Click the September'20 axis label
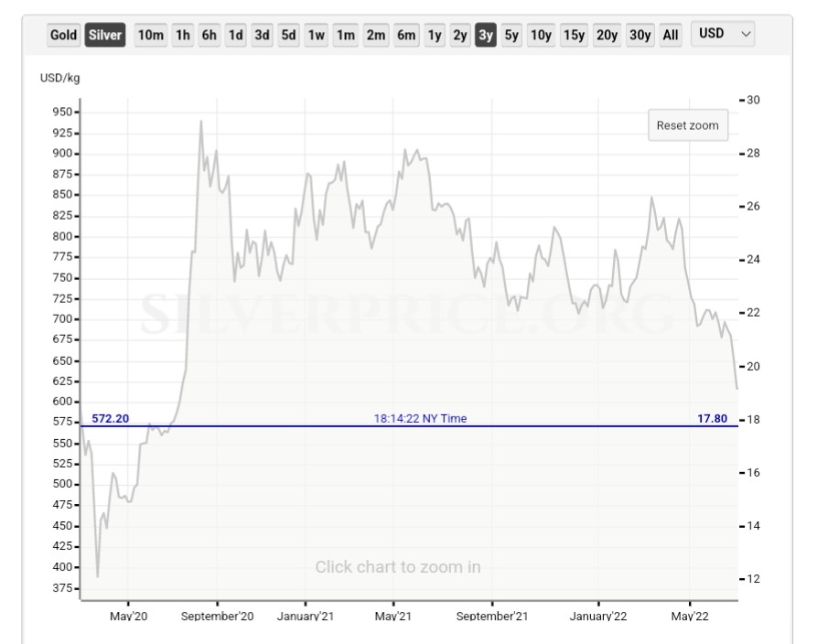The height and width of the screenshot is (644, 817). tap(217, 617)
